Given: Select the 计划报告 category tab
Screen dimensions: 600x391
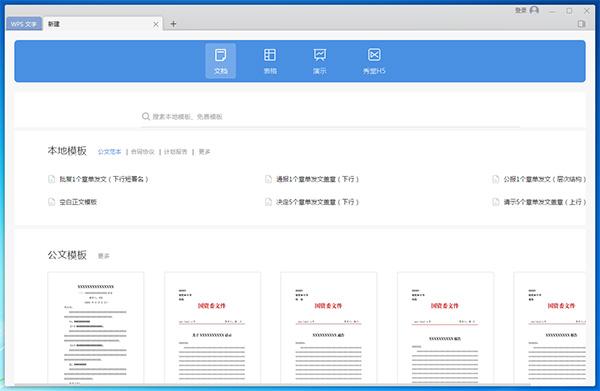Looking at the screenshot, I should point(176,152).
